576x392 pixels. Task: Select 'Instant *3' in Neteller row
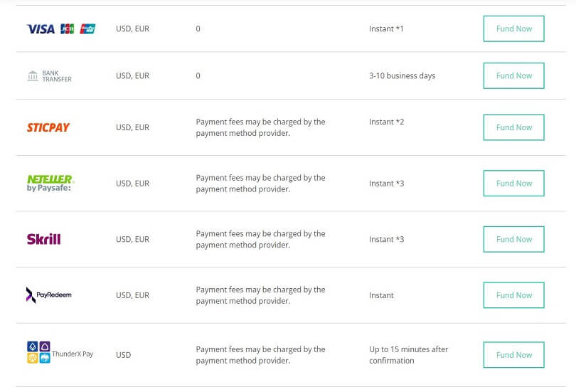pos(386,184)
